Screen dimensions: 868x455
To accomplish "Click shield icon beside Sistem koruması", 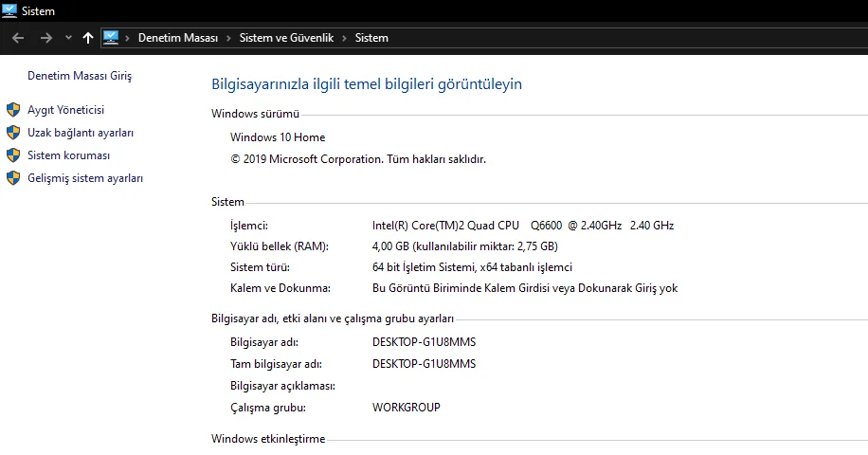I will (13, 155).
